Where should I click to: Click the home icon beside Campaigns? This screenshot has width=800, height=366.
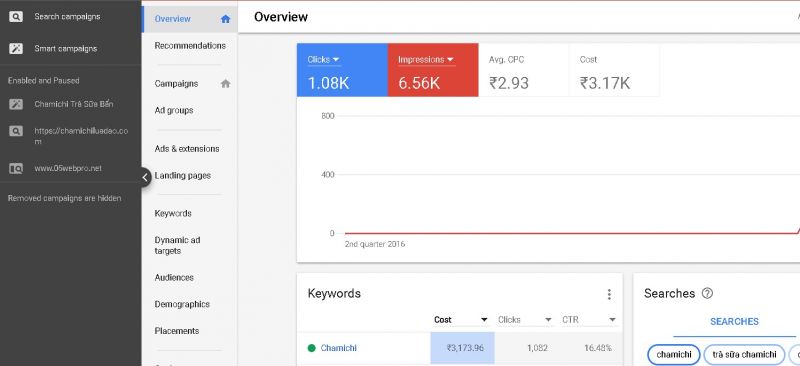click(226, 84)
